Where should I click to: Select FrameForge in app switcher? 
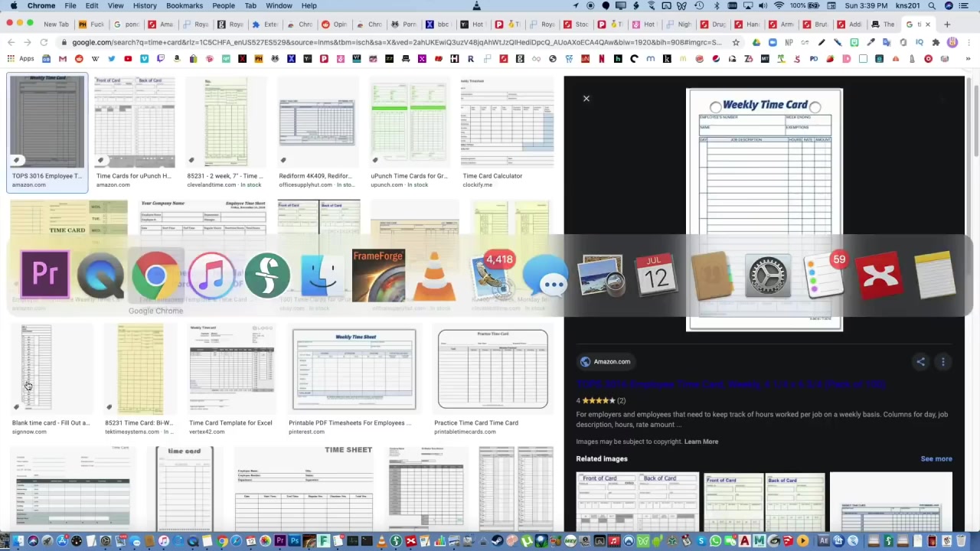click(378, 274)
